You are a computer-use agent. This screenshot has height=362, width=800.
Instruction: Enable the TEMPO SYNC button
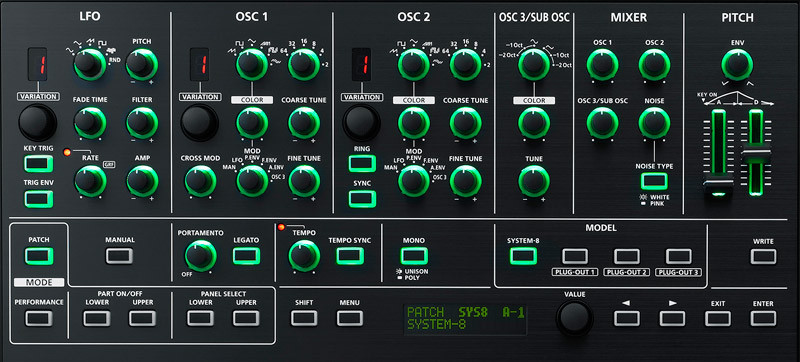[350, 255]
